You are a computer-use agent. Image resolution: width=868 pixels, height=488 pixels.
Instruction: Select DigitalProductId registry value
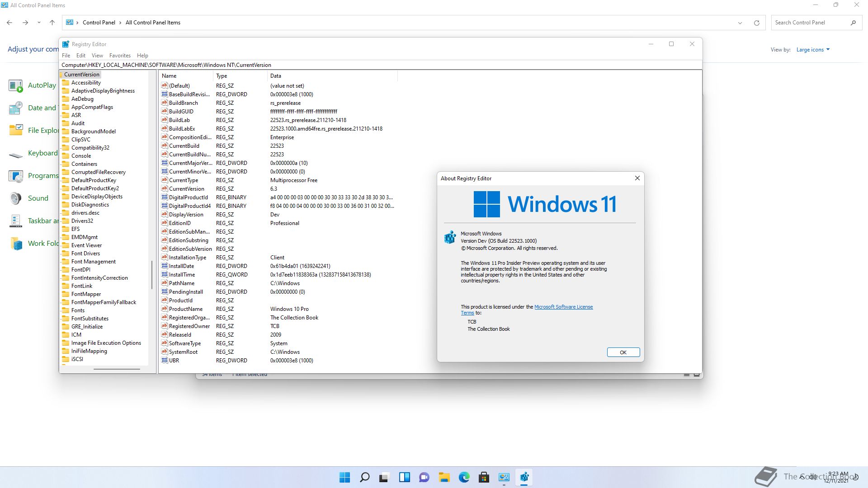click(188, 197)
